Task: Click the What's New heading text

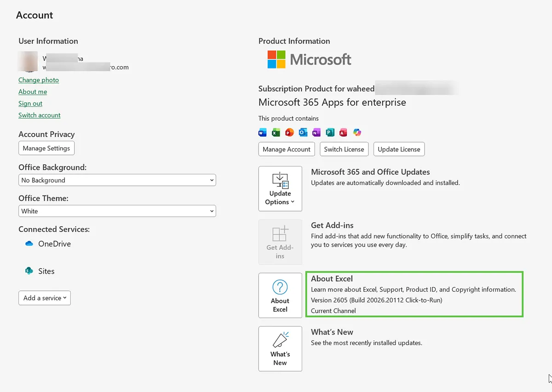Action: pyautogui.click(x=332, y=332)
